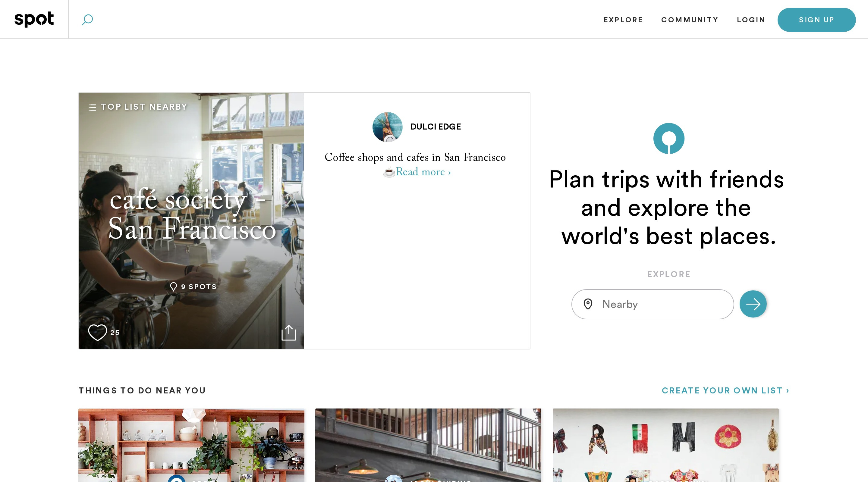
Task: Click the 9 Spots pin icon
Action: (x=173, y=287)
